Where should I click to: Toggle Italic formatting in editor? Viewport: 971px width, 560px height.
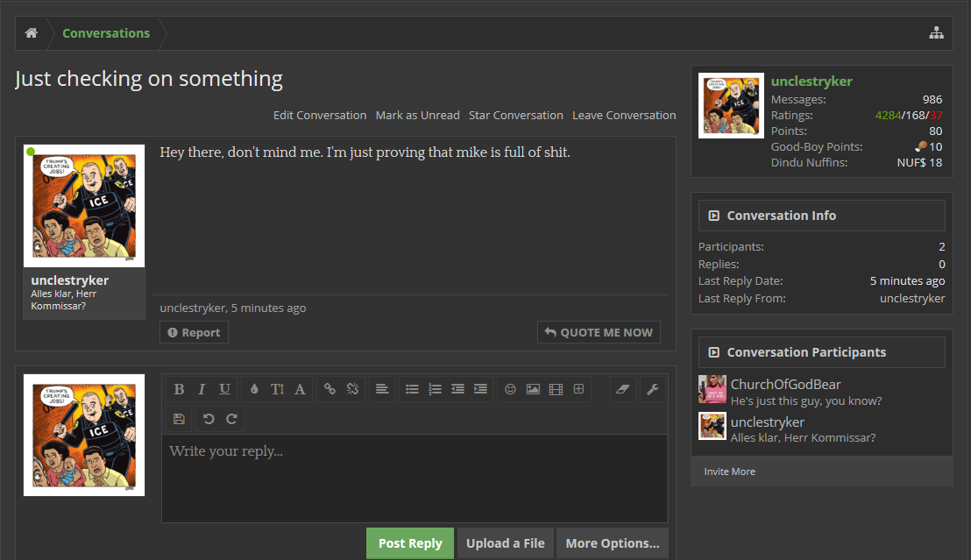pos(202,389)
